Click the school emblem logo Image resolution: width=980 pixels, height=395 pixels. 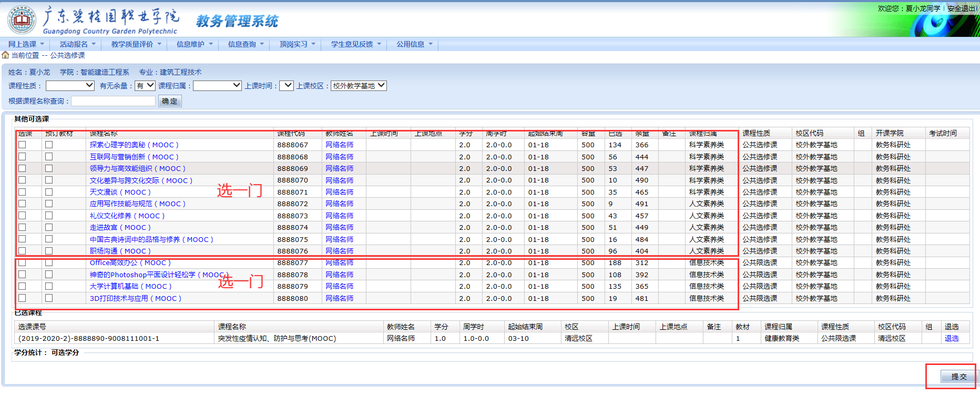(x=22, y=19)
